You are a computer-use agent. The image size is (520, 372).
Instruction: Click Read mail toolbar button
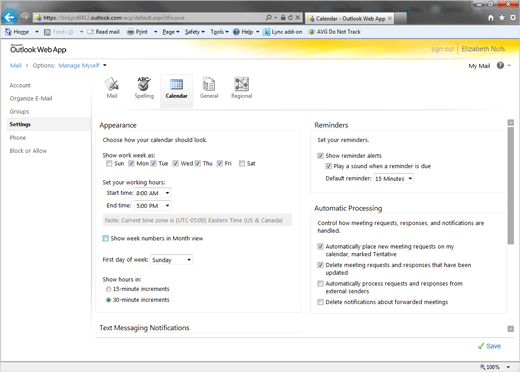(103, 32)
